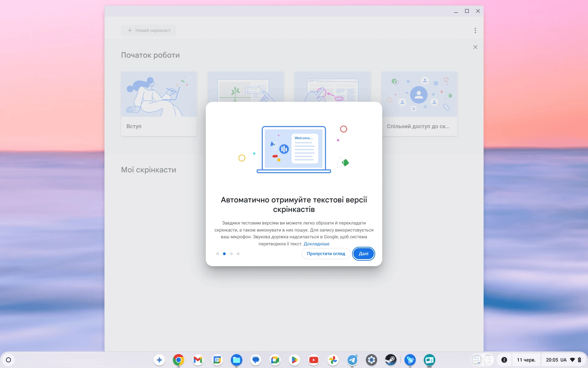This screenshot has width=588, height=368.
Task: Select the first pagination dot in dialog
Action: tap(217, 254)
